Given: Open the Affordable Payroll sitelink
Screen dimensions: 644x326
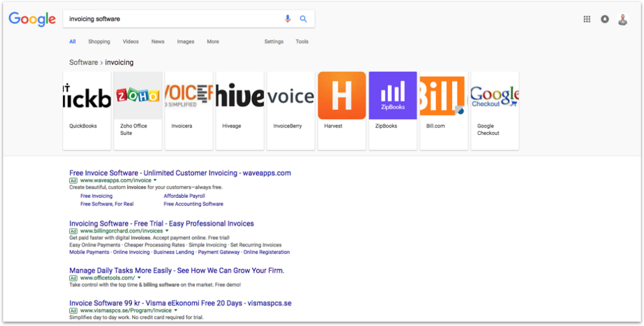Looking at the screenshot, I should point(184,196).
